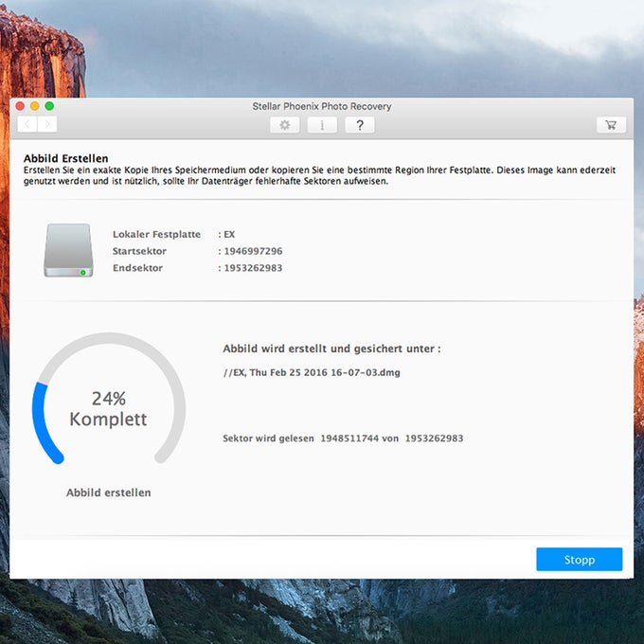Screen dimensions: 644x644
Task: Click the description paragraph under heading
Action: 319,175
